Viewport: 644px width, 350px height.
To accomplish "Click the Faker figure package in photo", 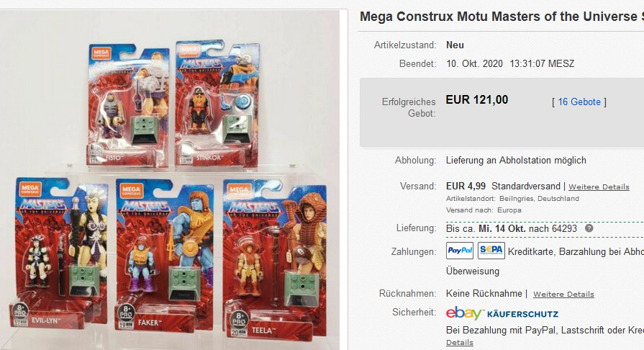I will tap(164, 255).
